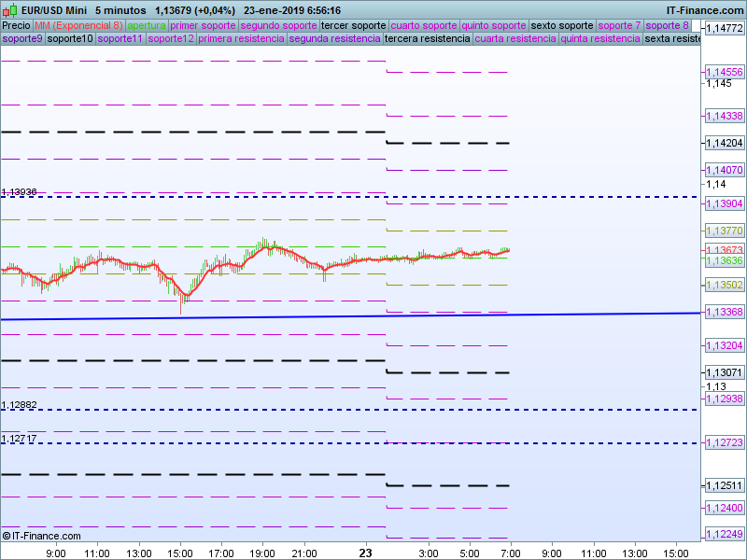Image resolution: width=747 pixels, height=560 pixels.
Task: Click the 'soporte 8' legend label
Action: pyautogui.click(x=668, y=25)
